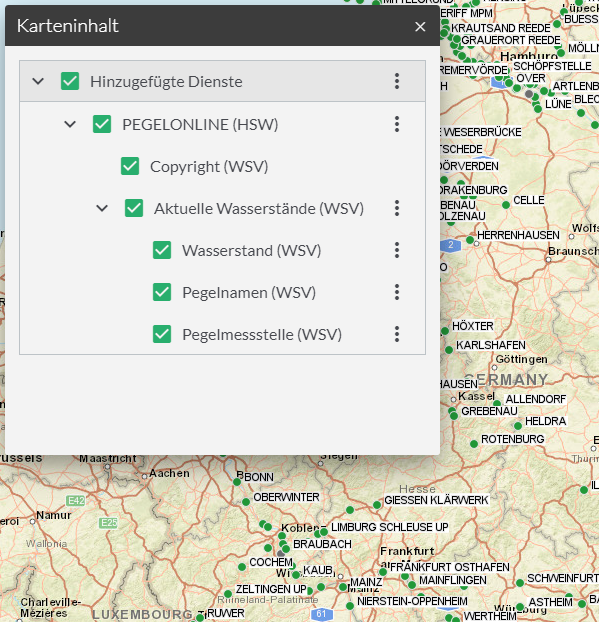Click the NIERSTEIN-OPPENHEIM gauge marker
This screenshot has width=599, height=622.
[350, 606]
